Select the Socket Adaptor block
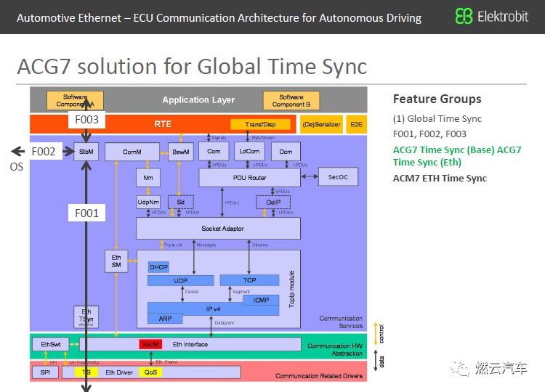The height and width of the screenshot is (392, 545). coord(218,229)
